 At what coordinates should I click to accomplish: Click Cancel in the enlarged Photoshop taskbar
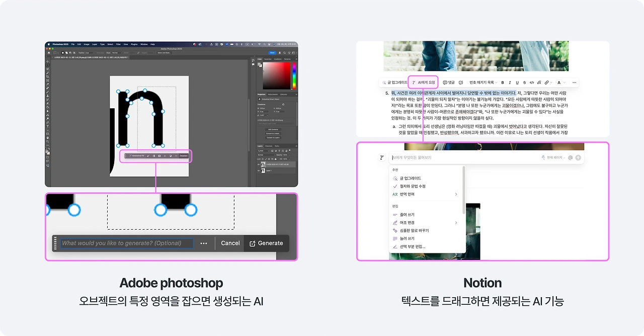(x=230, y=243)
